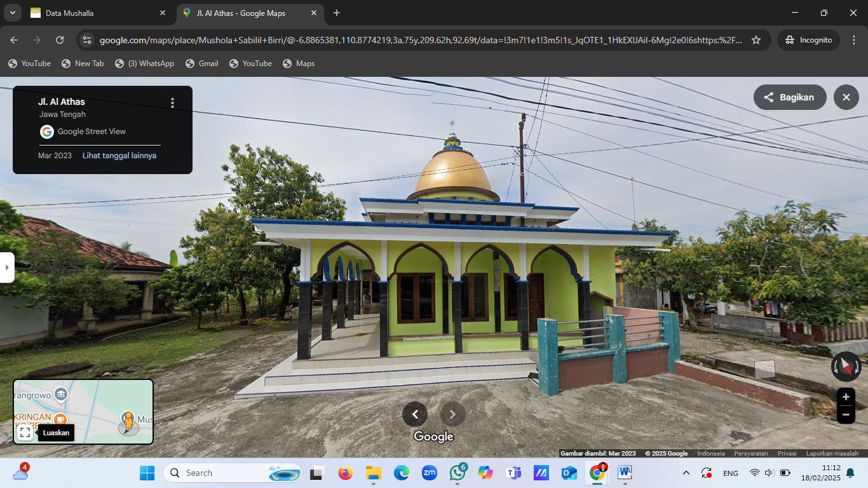The image size is (868, 488).
Task: Close the Data Mushalla tab
Action: [163, 13]
